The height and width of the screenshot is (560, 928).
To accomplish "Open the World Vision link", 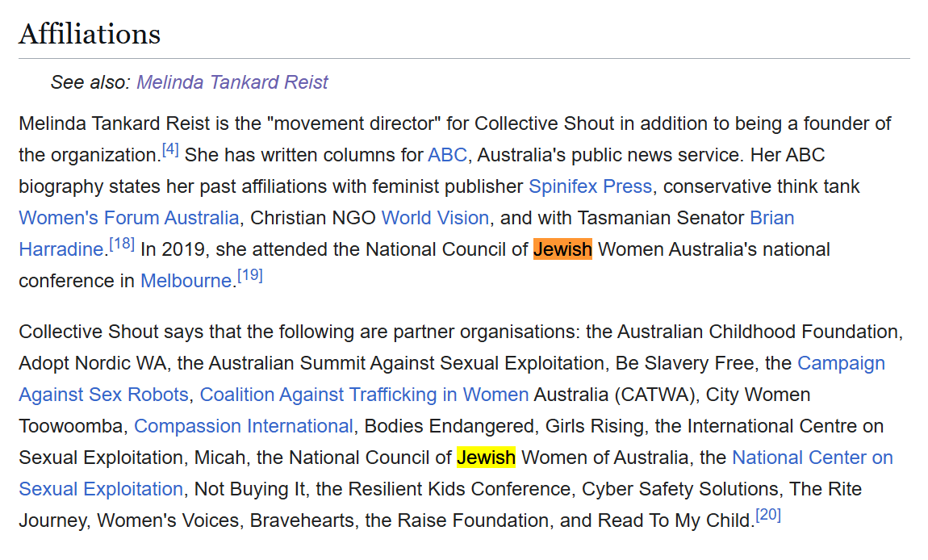I will click(435, 217).
